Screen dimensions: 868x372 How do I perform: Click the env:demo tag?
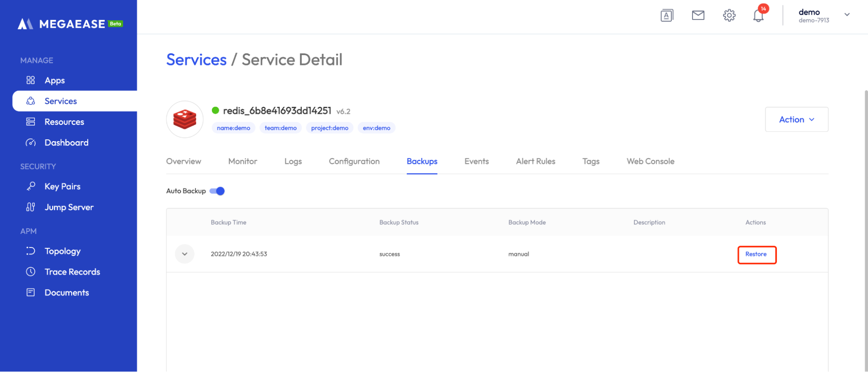coord(376,128)
